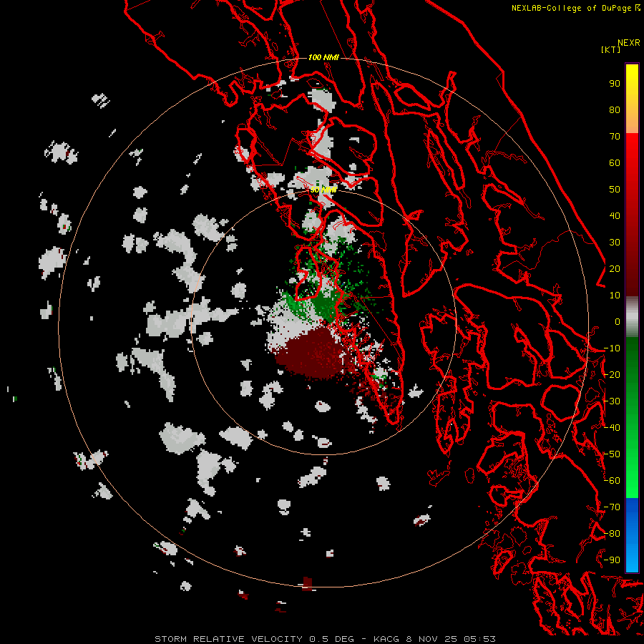Pick the gray zero-velocity color bar segment

pos(632,317)
